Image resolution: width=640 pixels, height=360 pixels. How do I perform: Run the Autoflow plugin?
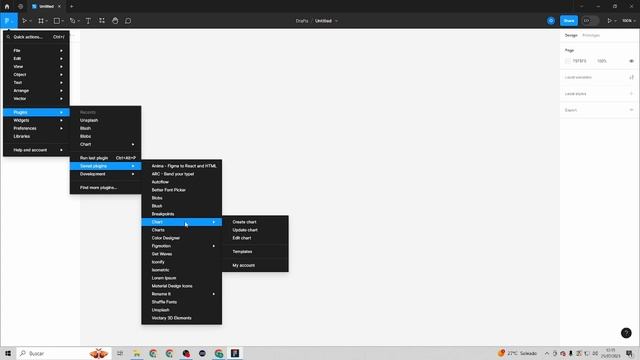[x=182, y=182]
